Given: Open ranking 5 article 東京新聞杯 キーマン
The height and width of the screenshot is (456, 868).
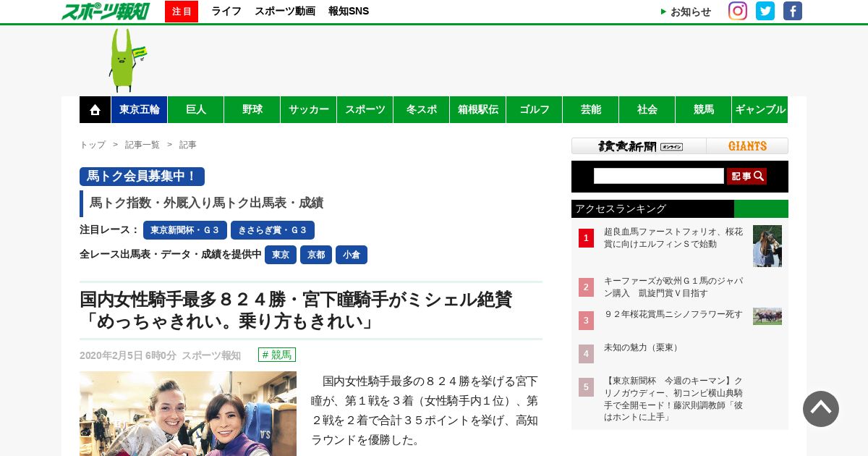Looking at the screenshot, I should click(x=673, y=399).
